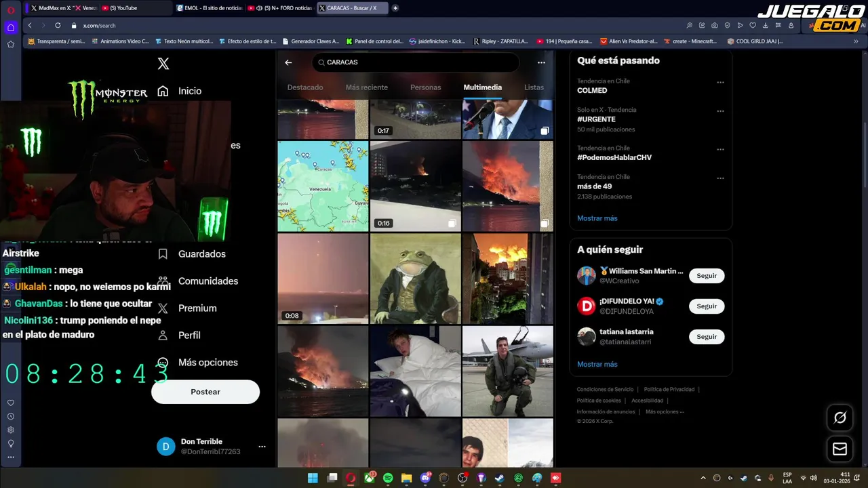Open the #URGENTE trend
The width and height of the screenshot is (868, 488).
[596, 119]
